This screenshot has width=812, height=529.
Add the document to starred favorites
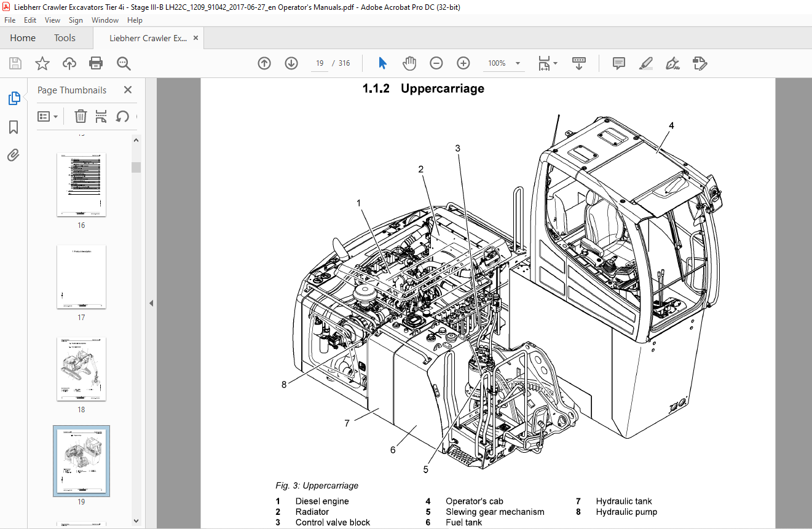(x=42, y=63)
